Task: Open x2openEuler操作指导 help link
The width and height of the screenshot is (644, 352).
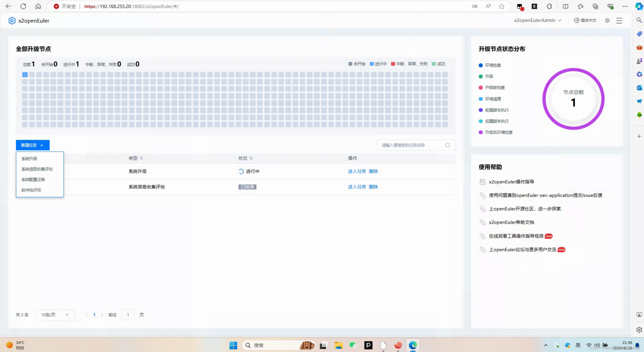Action: click(511, 182)
